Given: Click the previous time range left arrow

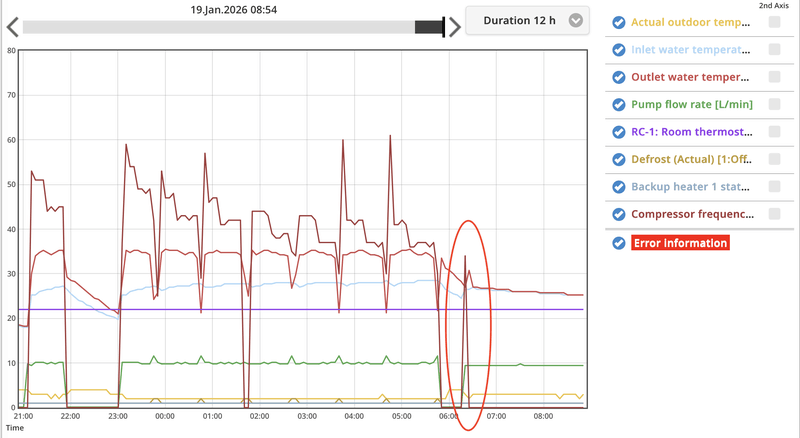Looking at the screenshot, I should click(x=13, y=27).
